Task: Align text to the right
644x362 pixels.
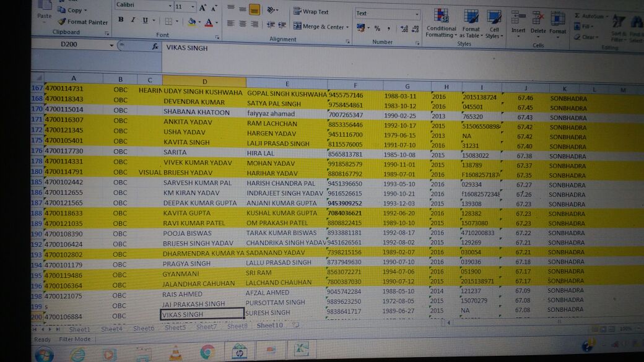Action: (255, 25)
